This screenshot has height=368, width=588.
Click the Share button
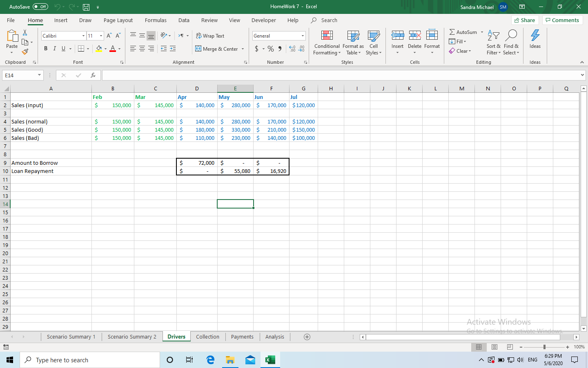click(525, 20)
